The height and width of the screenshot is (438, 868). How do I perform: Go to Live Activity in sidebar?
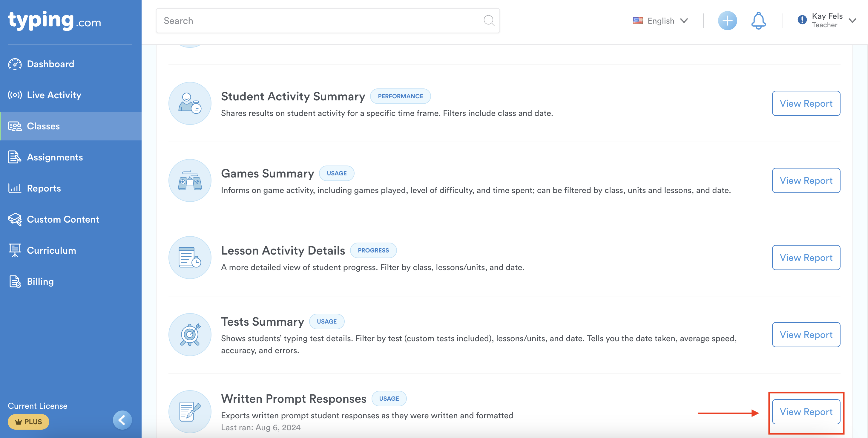(x=54, y=95)
